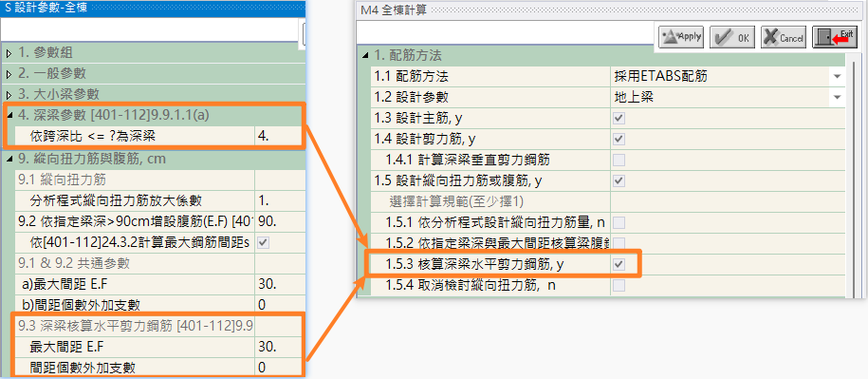Enable 1.4.1 計算深梁垂直剪力鋼筋 checkbox
Image resolution: width=868 pixels, height=379 pixels.
tap(619, 161)
